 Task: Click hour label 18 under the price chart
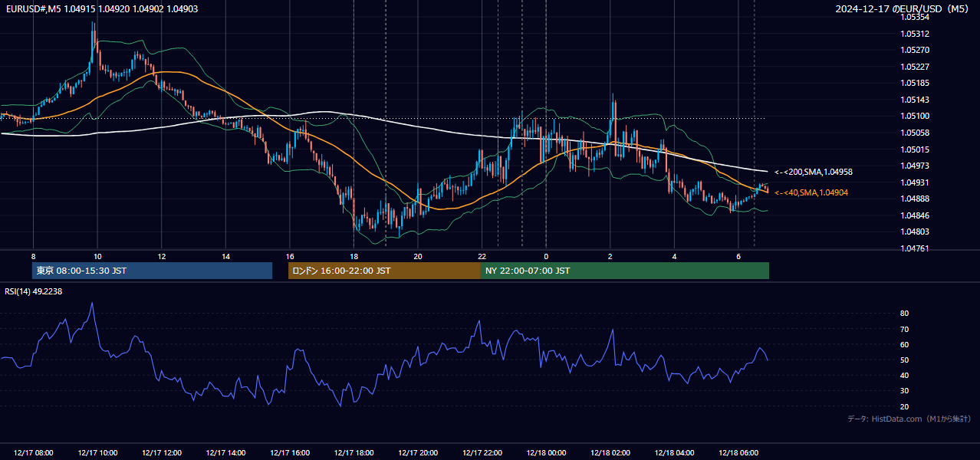click(x=354, y=256)
